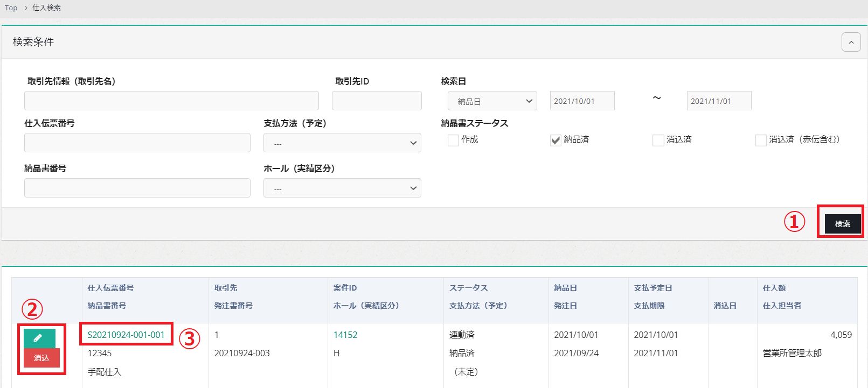
Task: Open the 支払方法（予定） dropdown
Action: (342, 143)
